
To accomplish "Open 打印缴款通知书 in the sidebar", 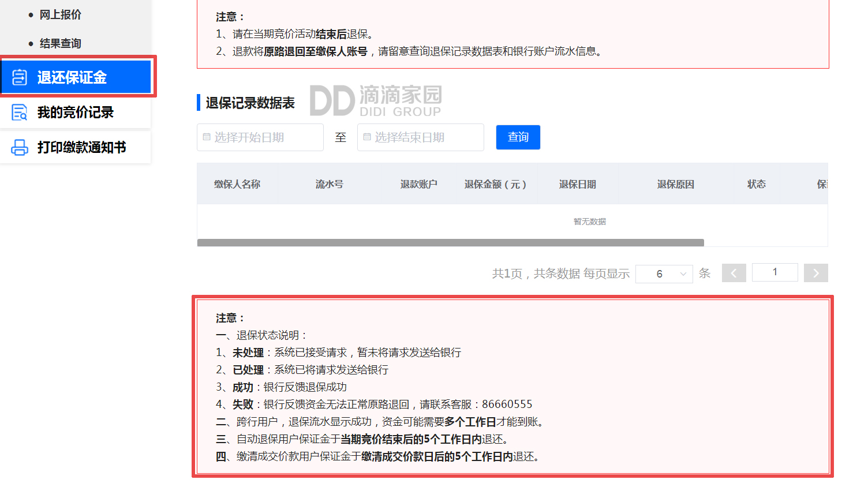I will click(76, 147).
